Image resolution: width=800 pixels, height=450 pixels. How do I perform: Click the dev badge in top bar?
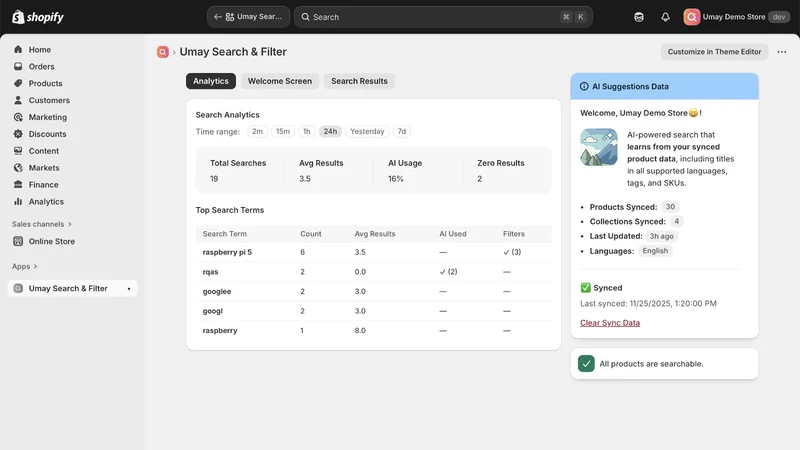[x=779, y=17]
